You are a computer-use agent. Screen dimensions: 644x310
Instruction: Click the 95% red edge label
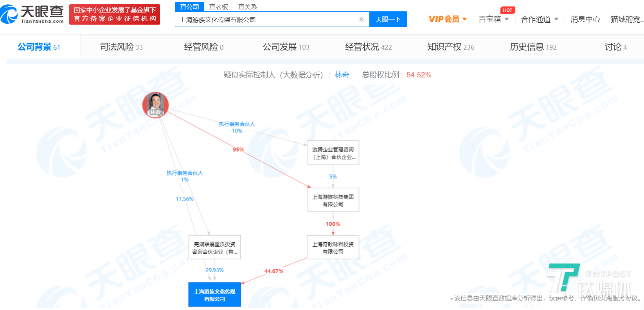click(238, 149)
